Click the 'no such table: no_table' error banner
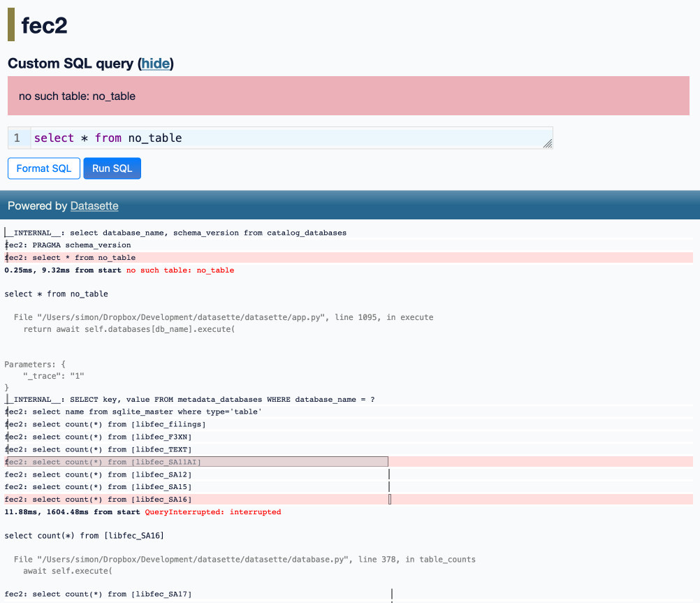700x603 pixels. click(x=348, y=96)
